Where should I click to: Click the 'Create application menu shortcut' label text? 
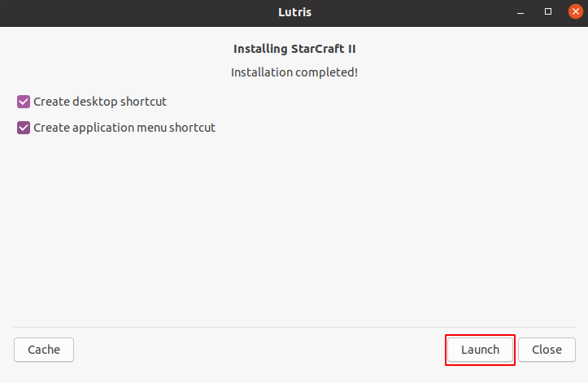click(x=124, y=128)
